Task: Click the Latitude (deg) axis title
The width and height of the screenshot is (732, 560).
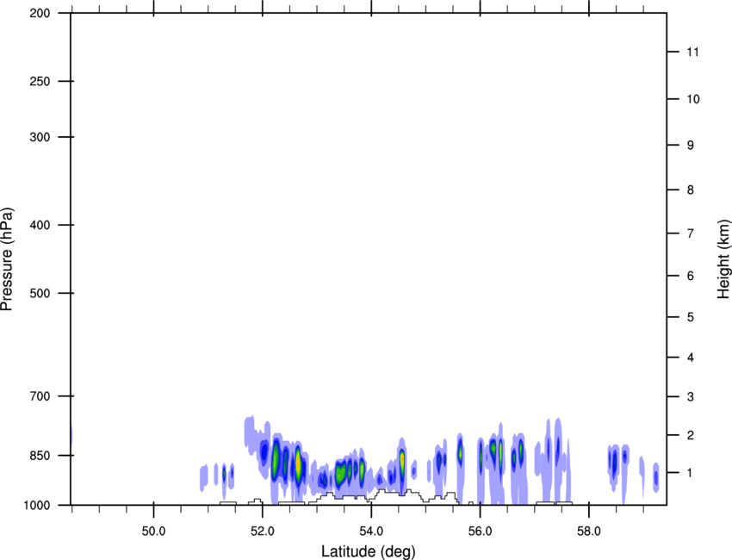Action: [x=368, y=551]
